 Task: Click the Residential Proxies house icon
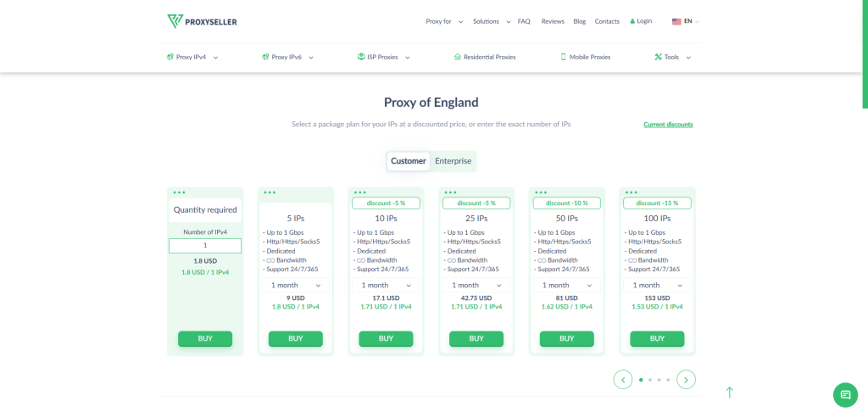pos(458,58)
